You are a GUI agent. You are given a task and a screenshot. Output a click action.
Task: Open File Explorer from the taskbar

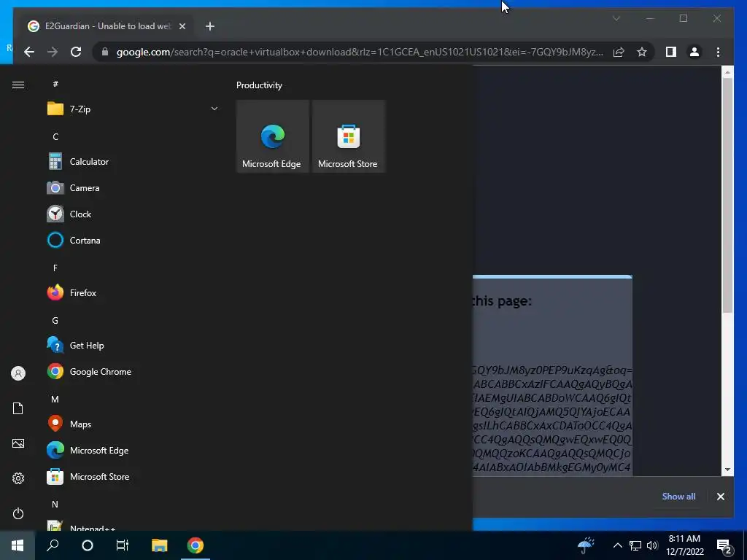[160, 545]
